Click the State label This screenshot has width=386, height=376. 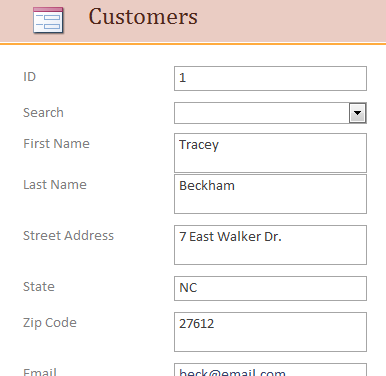click(39, 287)
